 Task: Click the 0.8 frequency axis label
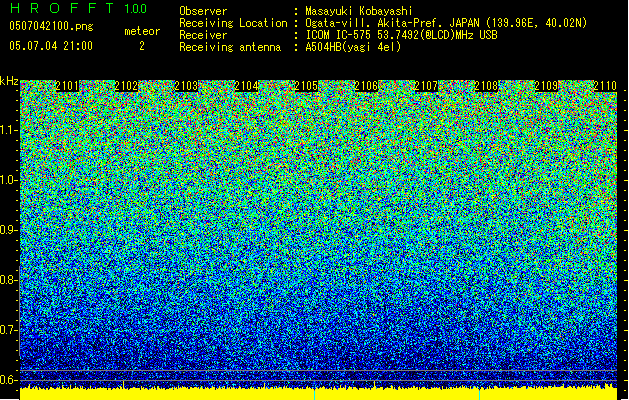8,280
